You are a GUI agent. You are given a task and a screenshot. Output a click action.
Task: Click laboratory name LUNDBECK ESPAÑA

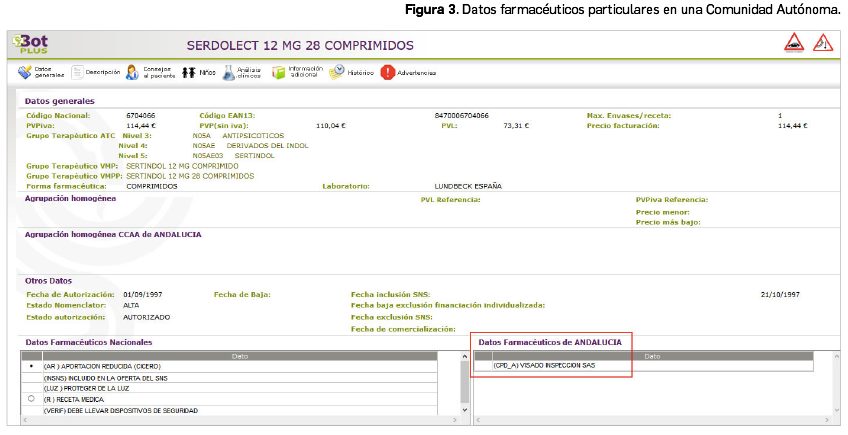468,186
